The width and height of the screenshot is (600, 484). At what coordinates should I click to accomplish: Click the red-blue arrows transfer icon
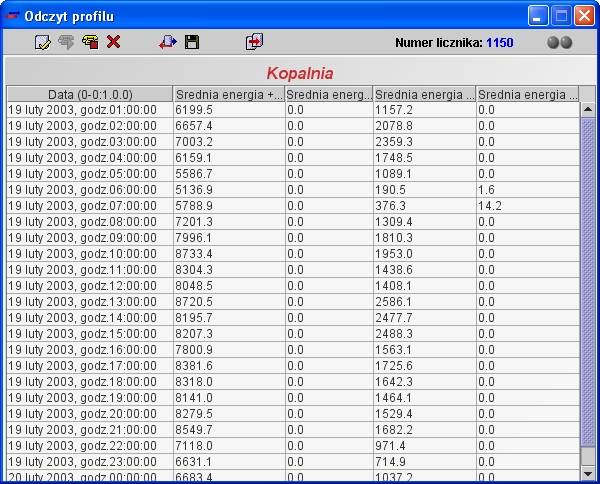(167, 42)
